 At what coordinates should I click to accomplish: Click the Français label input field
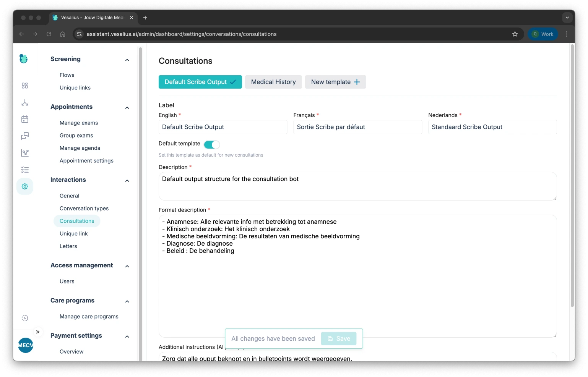click(x=357, y=127)
